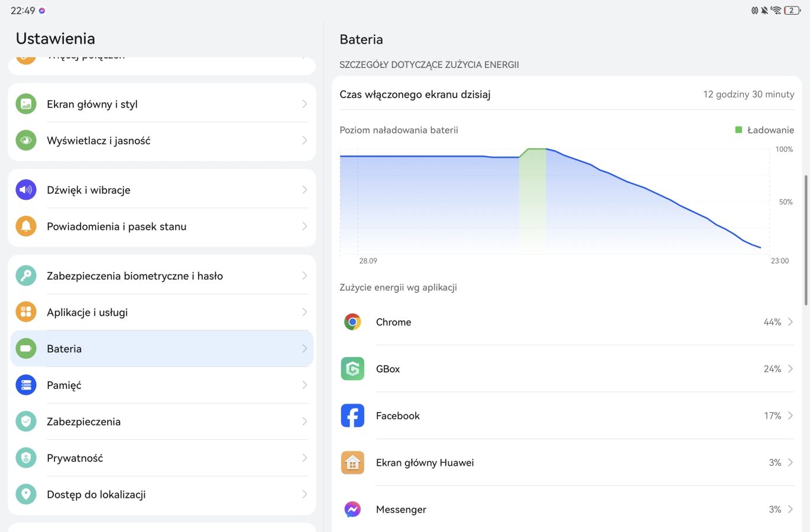The image size is (810, 532).
Task: Select the Messenger app icon
Action: [352, 510]
